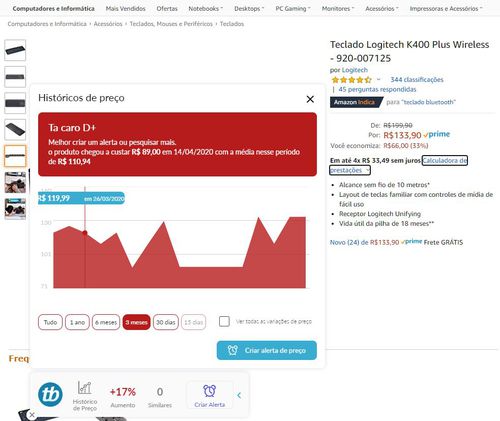Select the 30 dias period button
This screenshot has width=500, height=421.
[166, 322]
